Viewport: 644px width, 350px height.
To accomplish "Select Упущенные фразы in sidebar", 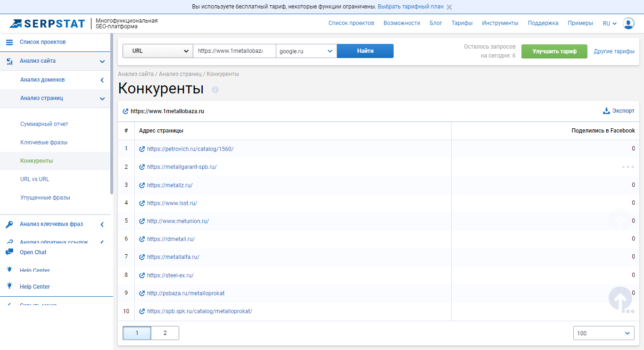I will pyautogui.click(x=45, y=198).
